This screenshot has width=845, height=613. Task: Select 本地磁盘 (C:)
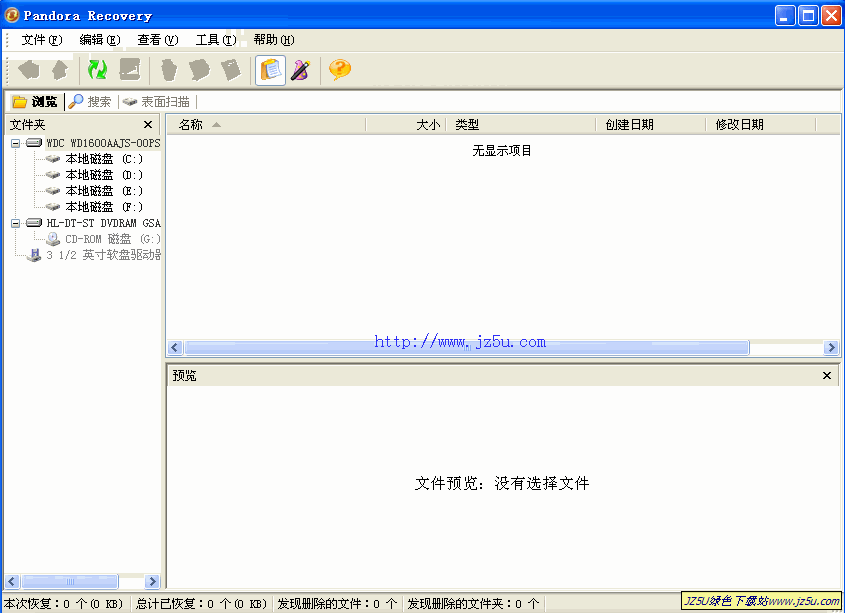click(x=104, y=159)
